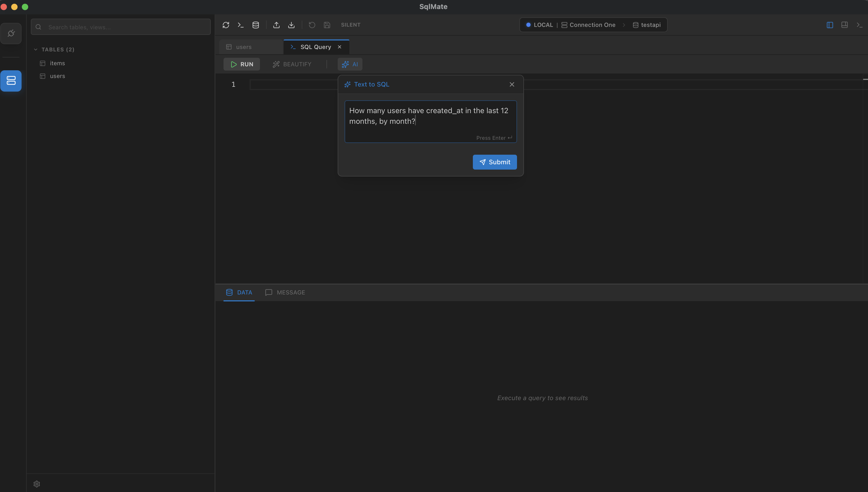Refresh the database schema

[226, 25]
